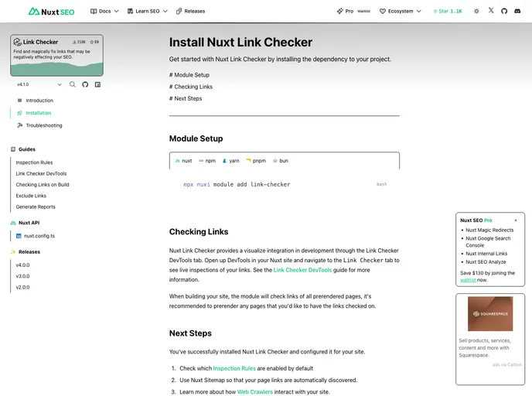The height and width of the screenshot is (396, 532).
Task: Select the nuxt package manager tab
Action: pyautogui.click(x=183, y=161)
